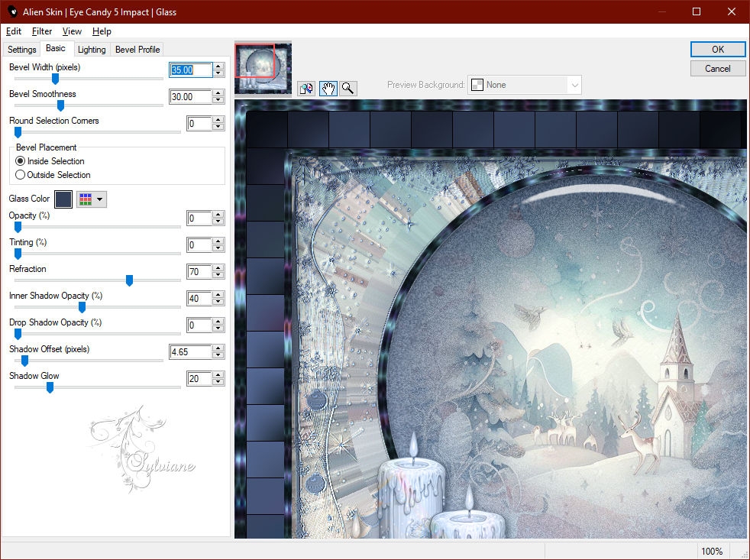Click the Drop Shadow Opacity value field

click(x=199, y=325)
